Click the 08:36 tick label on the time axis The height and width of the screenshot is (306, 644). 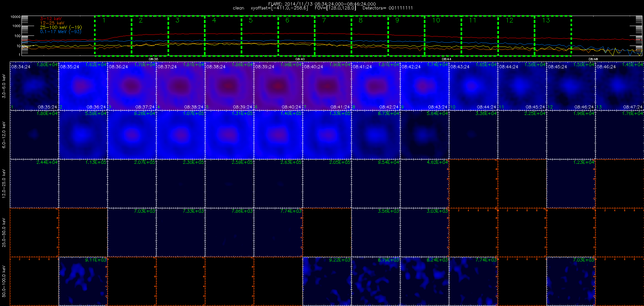pos(154,59)
